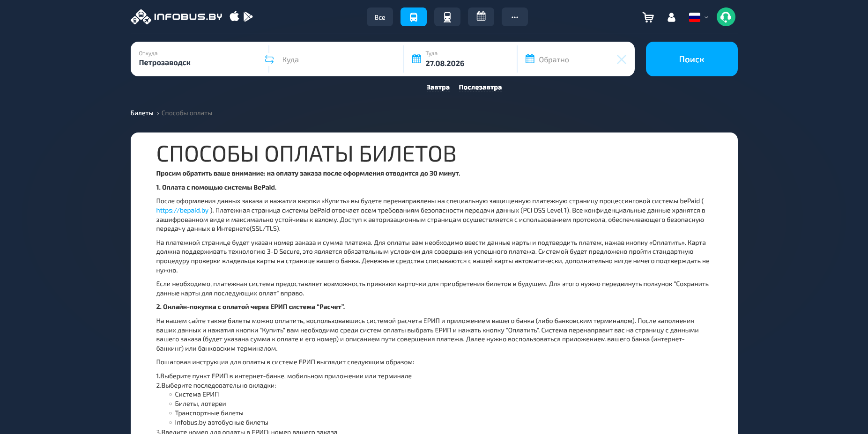The image size is (868, 434).
Task: Click the list item 'Билеты, лотереи'
Action: click(200, 404)
